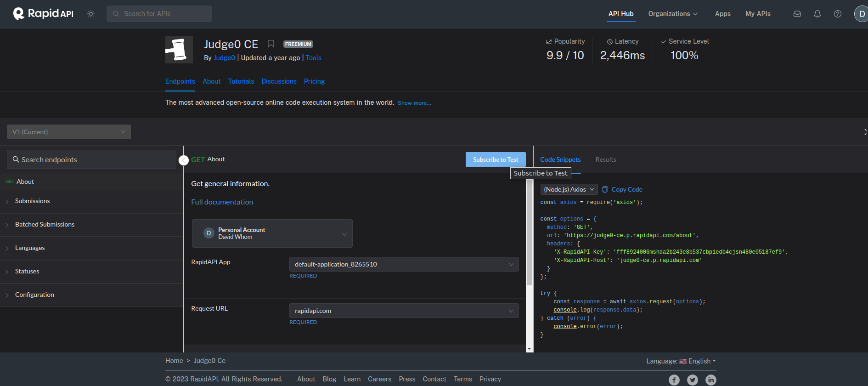Image resolution: width=868 pixels, height=386 pixels.
Task: Switch to the About tab
Action: coord(212,81)
